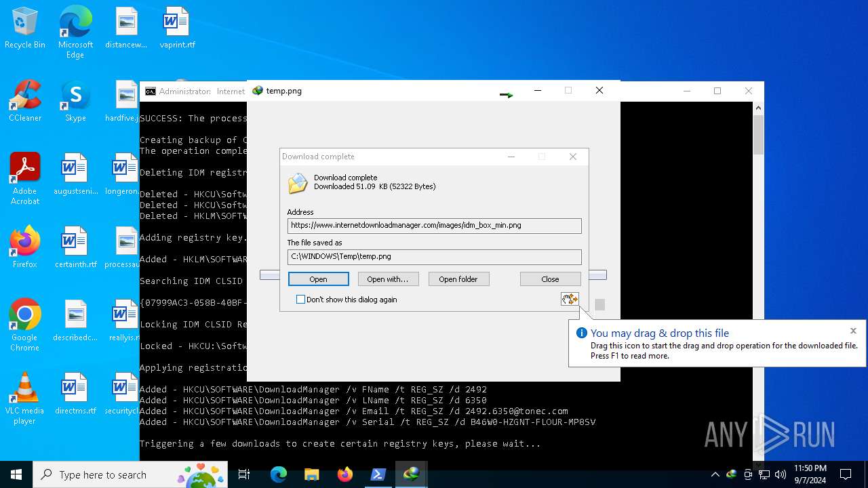Close the Download complete dialog via X
The height and width of the screenshot is (488, 868).
pos(573,157)
